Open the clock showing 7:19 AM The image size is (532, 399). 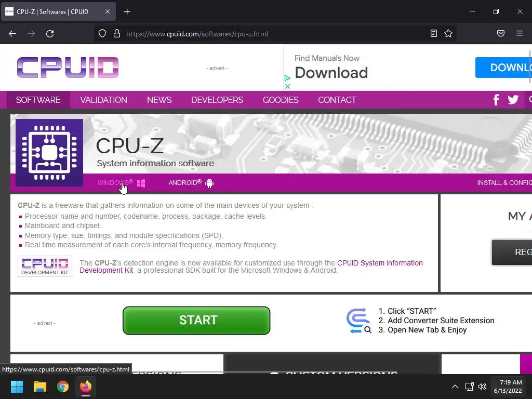(508, 387)
